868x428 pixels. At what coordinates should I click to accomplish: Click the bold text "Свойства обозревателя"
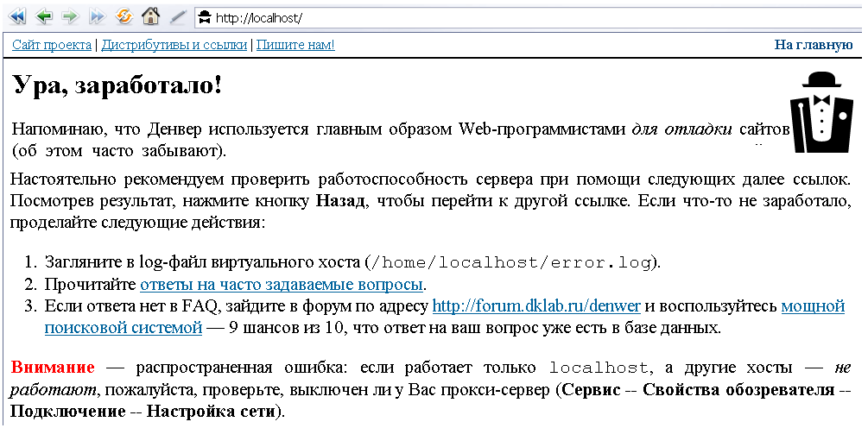pos(738,390)
